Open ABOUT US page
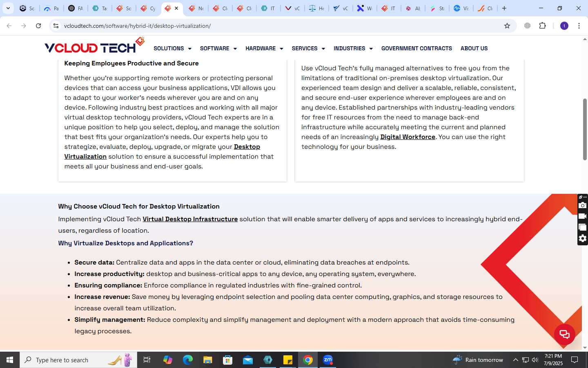 coord(474,48)
